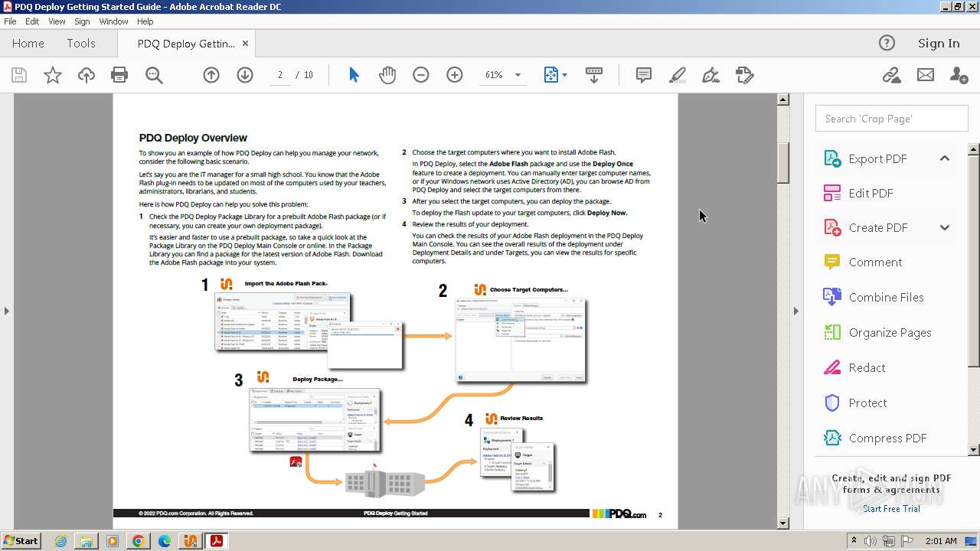Go to the previous page with the up arrow
This screenshot has width=980, height=551.
[x=211, y=75]
